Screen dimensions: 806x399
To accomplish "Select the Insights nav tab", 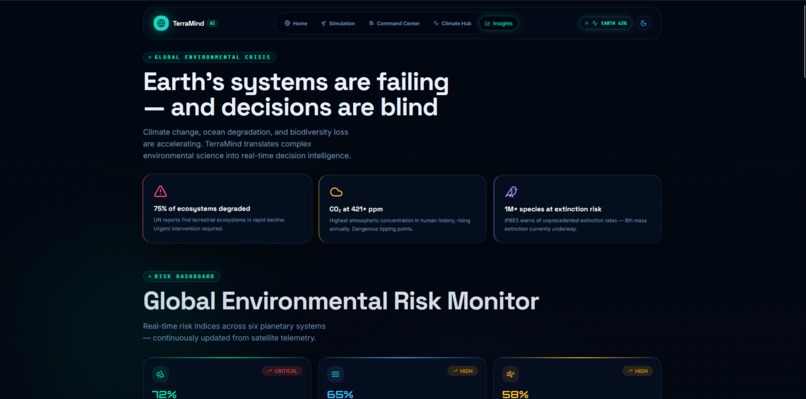I will (x=499, y=24).
